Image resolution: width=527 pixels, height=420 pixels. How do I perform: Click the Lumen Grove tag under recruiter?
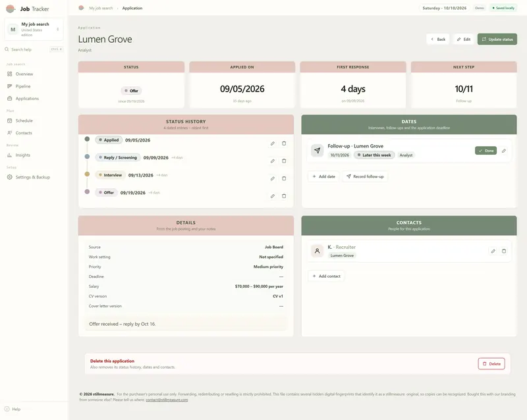342,255
